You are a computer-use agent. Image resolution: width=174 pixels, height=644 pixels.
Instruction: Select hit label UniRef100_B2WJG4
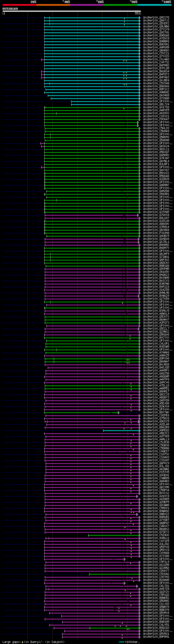(x=156, y=406)
